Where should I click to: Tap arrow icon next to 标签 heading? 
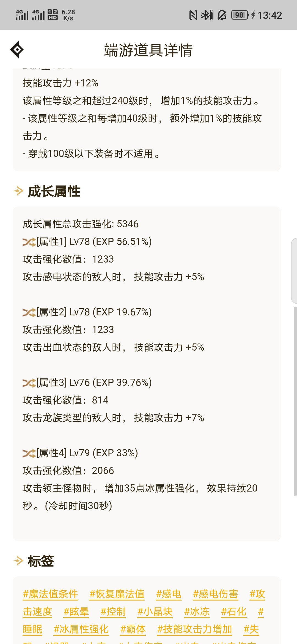[x=18, y=561]
